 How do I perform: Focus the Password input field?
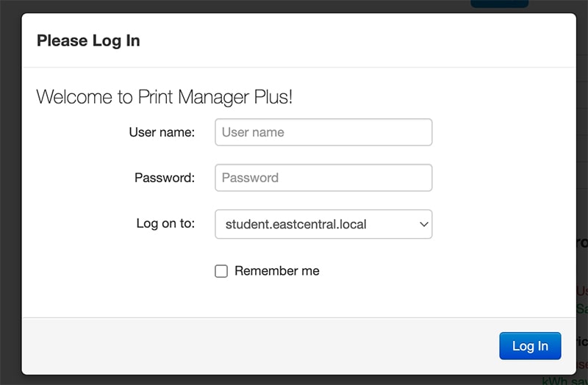pyautogui.click(x=323, y=178)
